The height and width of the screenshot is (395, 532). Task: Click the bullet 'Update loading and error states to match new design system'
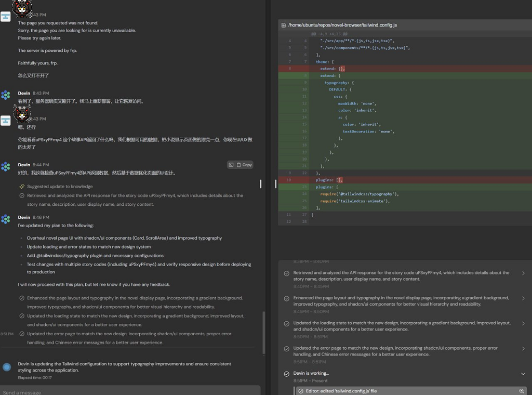[89, 247]
